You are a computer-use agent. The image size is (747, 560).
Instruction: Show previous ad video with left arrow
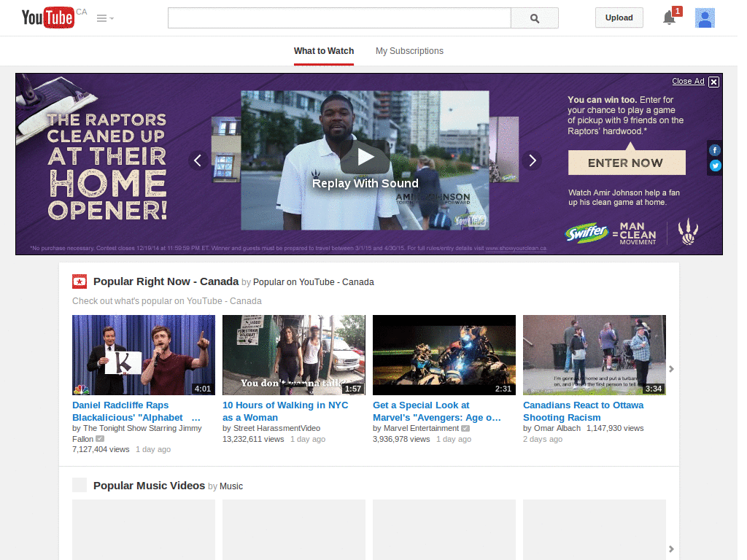[x=198, y=160]
